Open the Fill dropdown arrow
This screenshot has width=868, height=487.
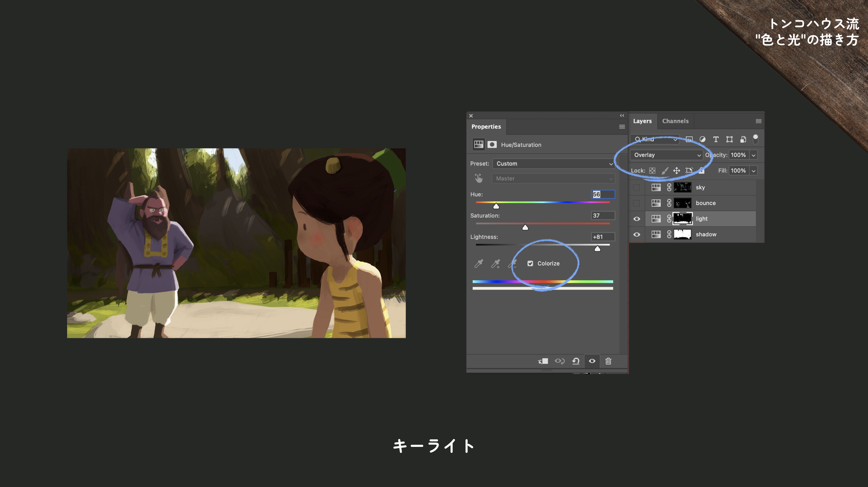[754, 171]
